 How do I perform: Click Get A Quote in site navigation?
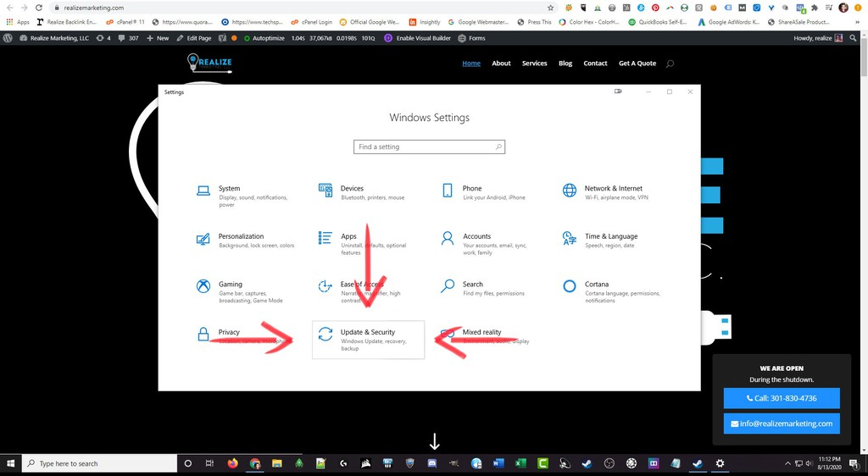point(637,64)
